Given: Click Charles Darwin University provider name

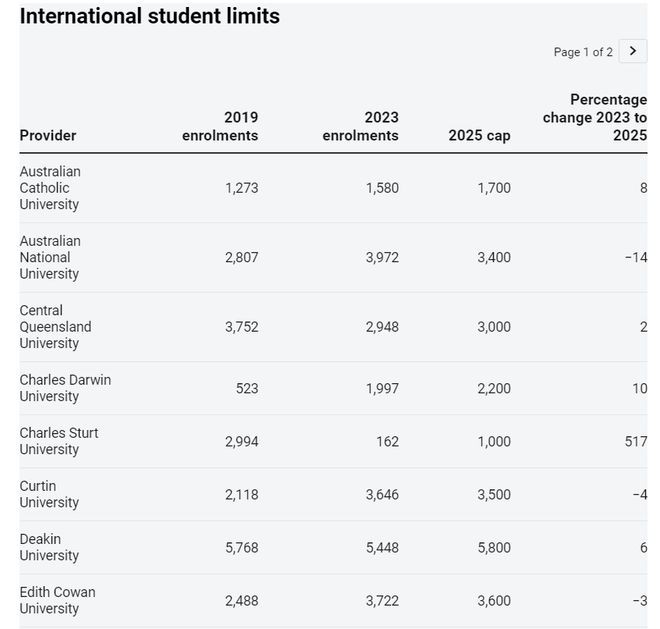Looking at the screenshot, I should coord(65,388).
